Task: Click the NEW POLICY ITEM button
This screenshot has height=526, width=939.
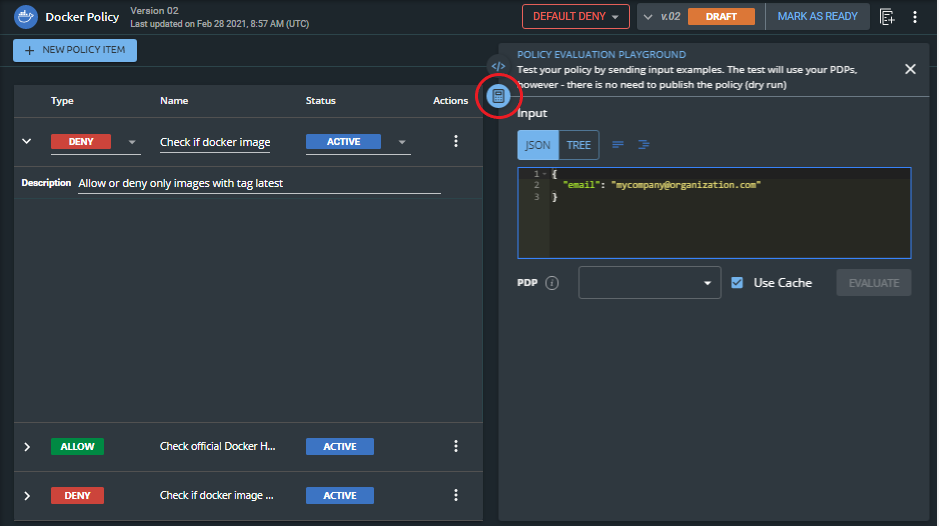Action: coord(75,50)
